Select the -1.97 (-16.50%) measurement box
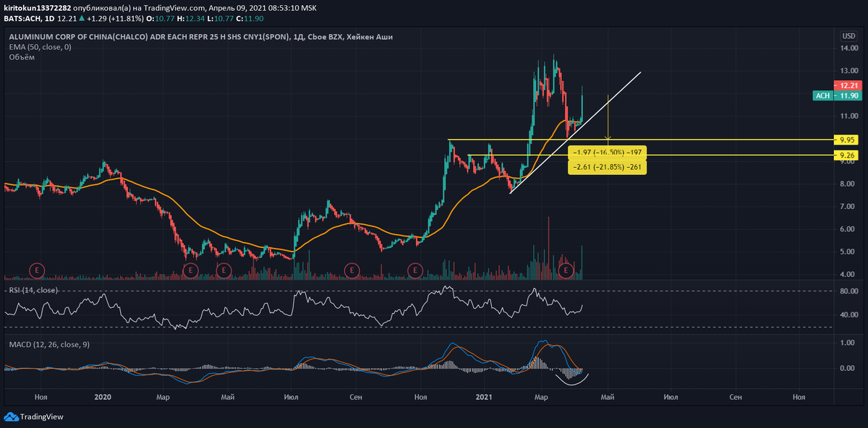868x428 pixels. pyautogui.click(x=608, y=153)
